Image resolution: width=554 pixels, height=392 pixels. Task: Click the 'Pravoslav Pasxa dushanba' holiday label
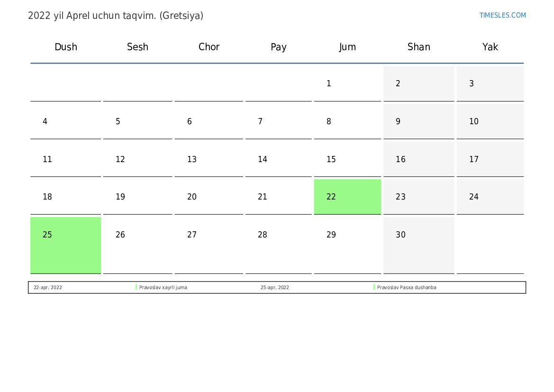click(407, 287)
